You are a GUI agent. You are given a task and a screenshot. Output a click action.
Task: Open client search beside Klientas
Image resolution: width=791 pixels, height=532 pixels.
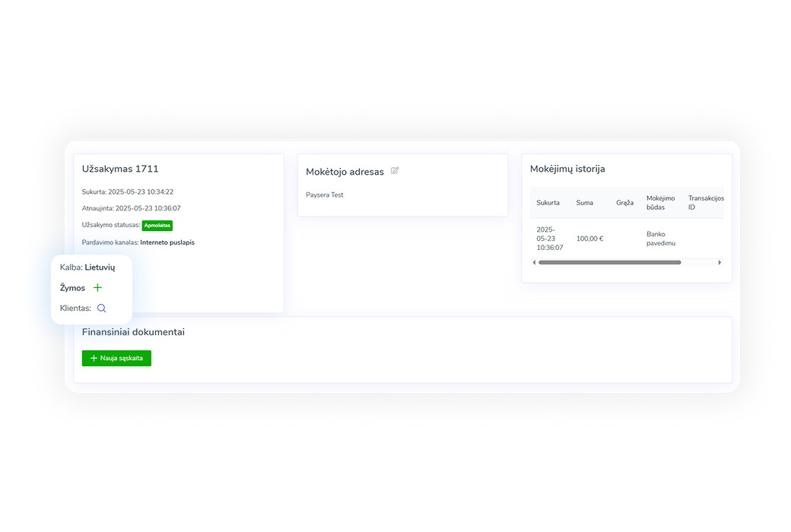tap(101, 309)
